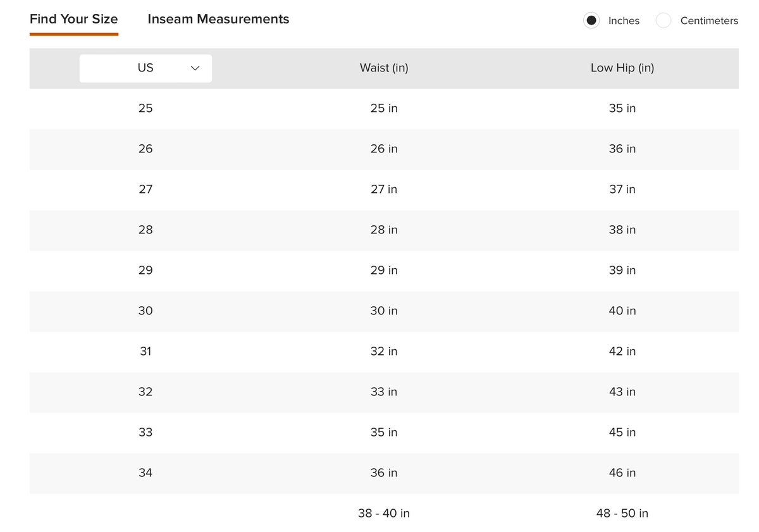Click the Centimeters label text
Viewport: 759px width, 532px height.
(x=709, y=21)
